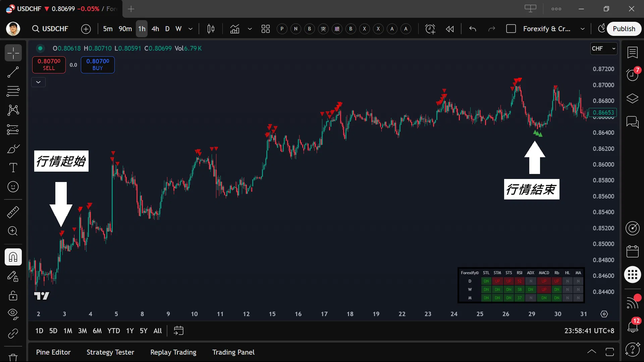Select the text annotation tool
644x362 pixels.
coord(13,168)
